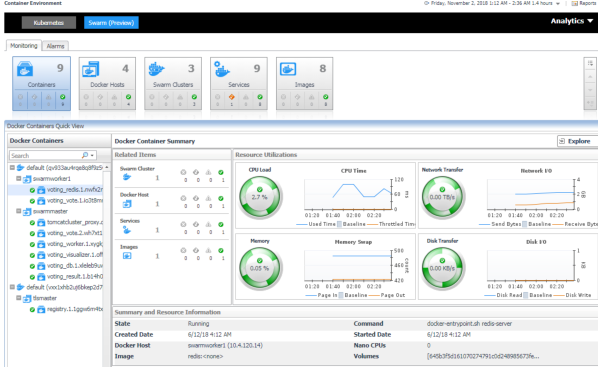The width and height of the screenshot is (598, 369).
Task: Open the search options dropdown arrow
Action: (92, 156)
